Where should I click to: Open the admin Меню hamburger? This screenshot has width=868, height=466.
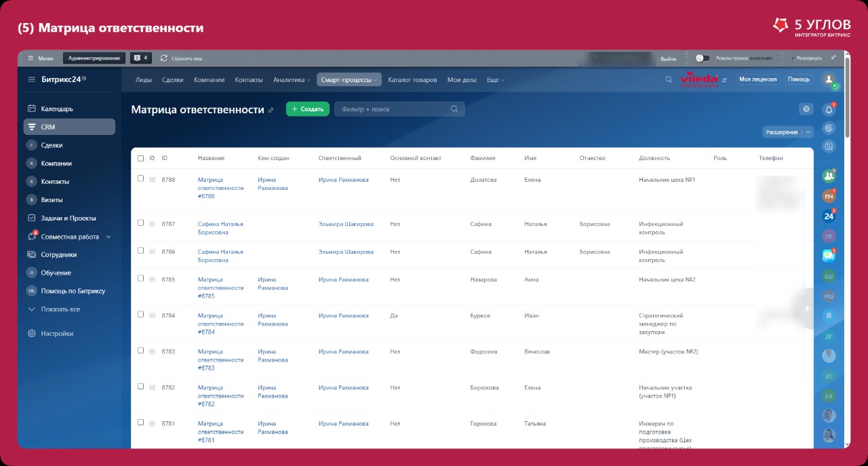coord(31,58)
